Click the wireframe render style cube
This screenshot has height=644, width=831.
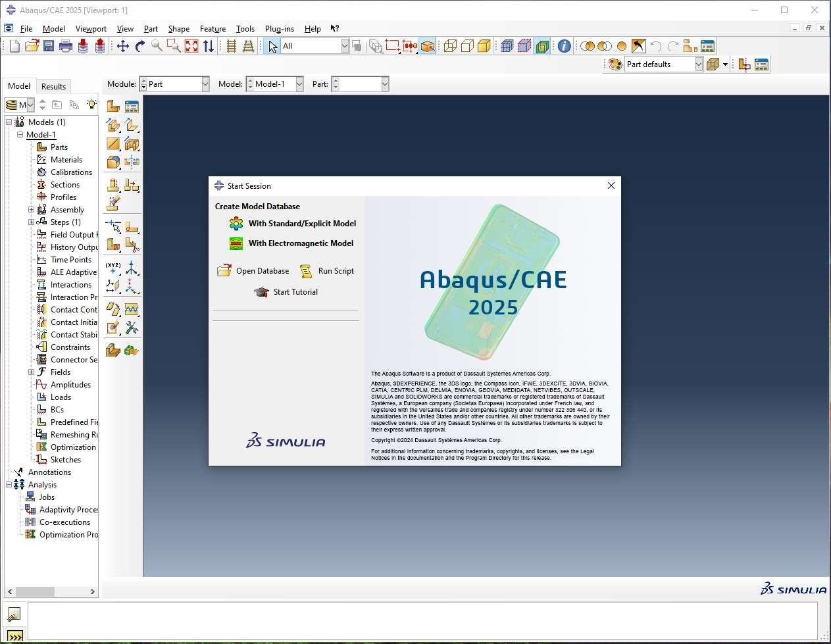[450, 46]
